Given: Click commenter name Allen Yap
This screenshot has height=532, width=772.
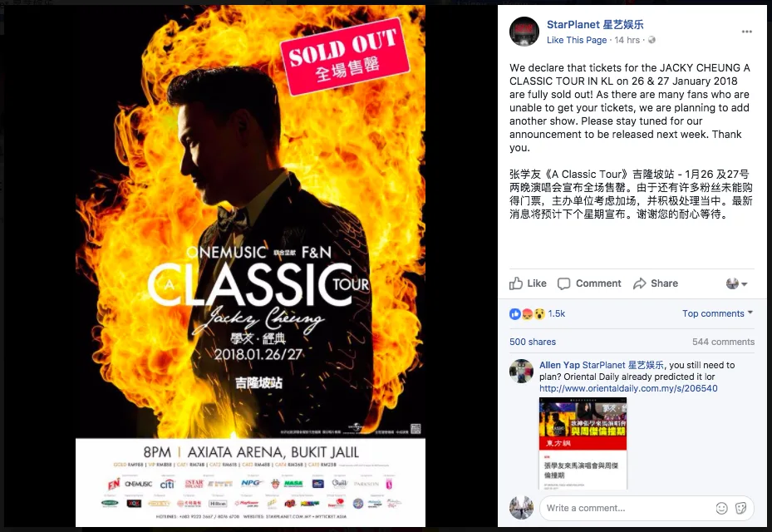Looking at the screenshot, I should 559,365.
